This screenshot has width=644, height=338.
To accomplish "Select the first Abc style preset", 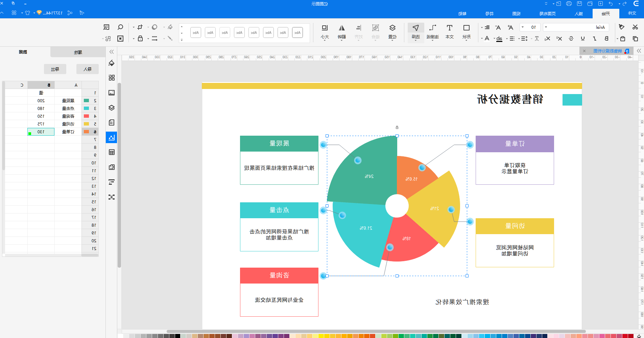I will click(297, 32).
